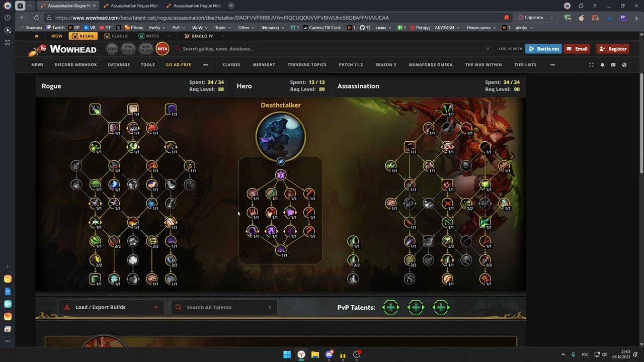Open the Trade bookmarks folder dropdown
The image size is (644, 362).
coord(222,28)
